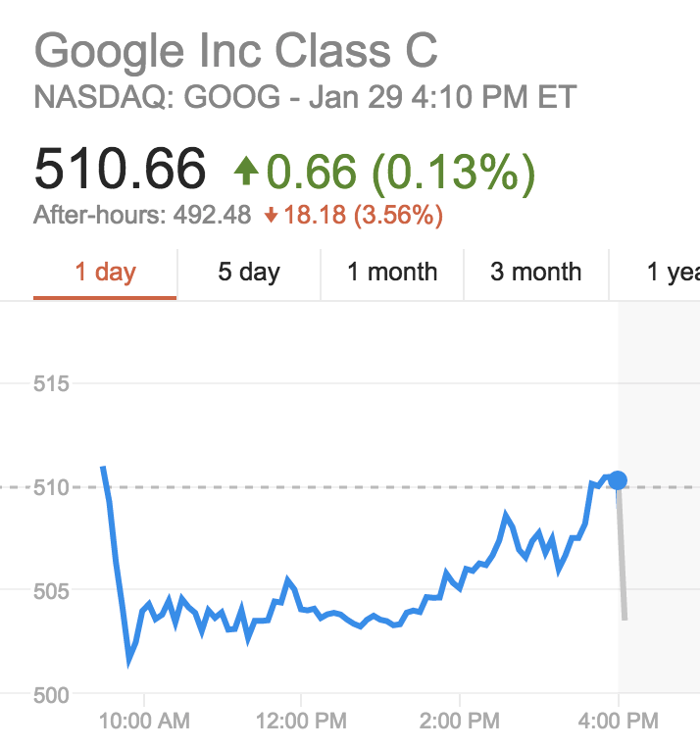700x749 pixels.
Task: Click the After-hours 492.48 price
Action: [142, 215]
